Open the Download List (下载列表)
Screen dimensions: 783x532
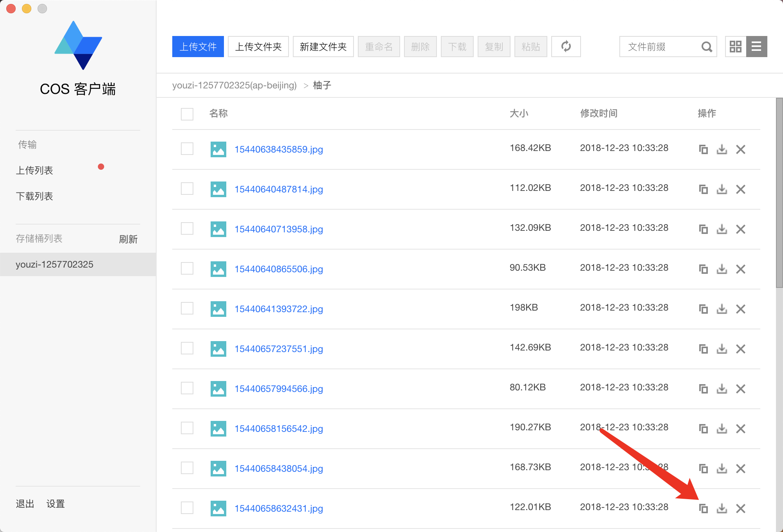pyautogui.click(x=34, y=196)
